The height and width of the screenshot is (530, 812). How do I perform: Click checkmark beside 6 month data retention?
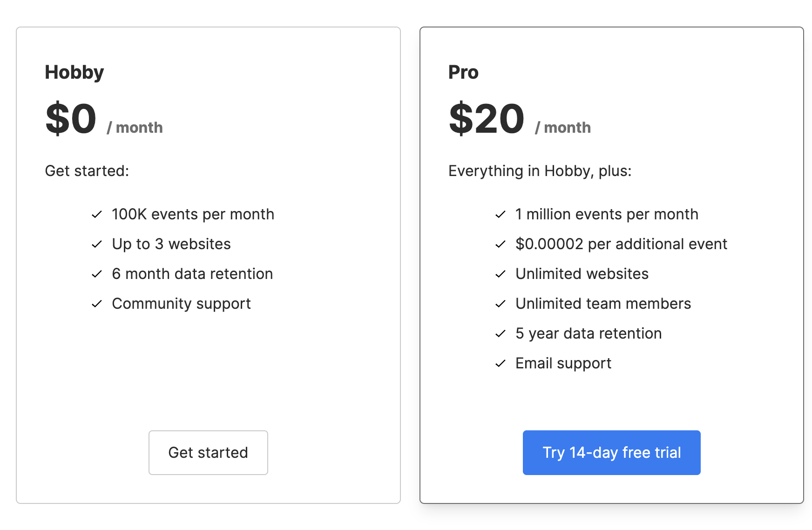(x=97, y=274)
